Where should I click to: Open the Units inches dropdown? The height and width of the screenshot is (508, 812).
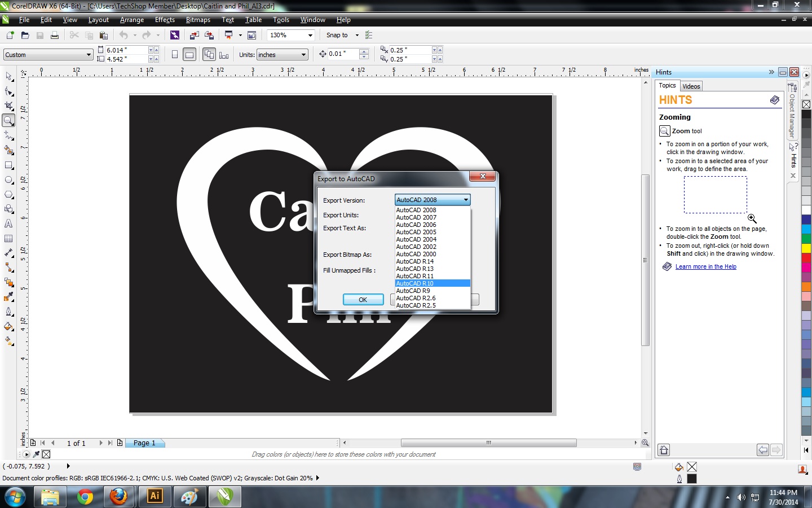282,55
